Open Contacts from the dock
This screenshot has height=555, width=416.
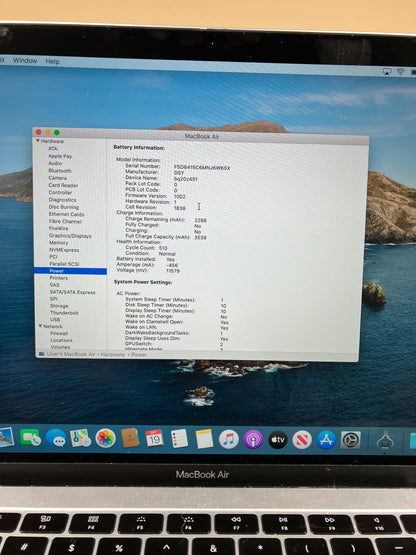click(130, 438)
